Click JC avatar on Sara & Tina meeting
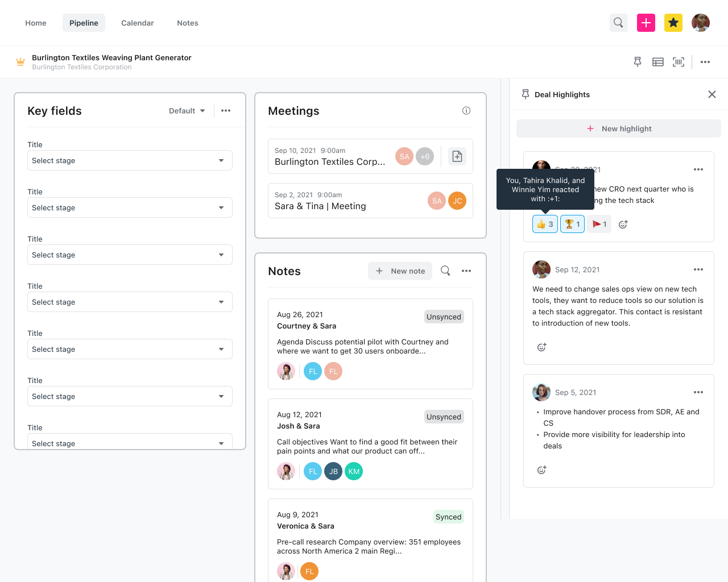 point(457,201)
